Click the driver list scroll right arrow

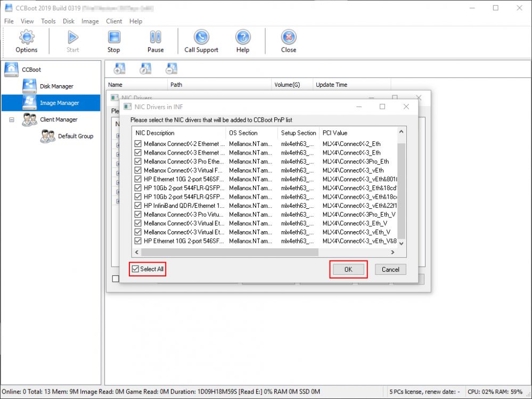[392, 252]
